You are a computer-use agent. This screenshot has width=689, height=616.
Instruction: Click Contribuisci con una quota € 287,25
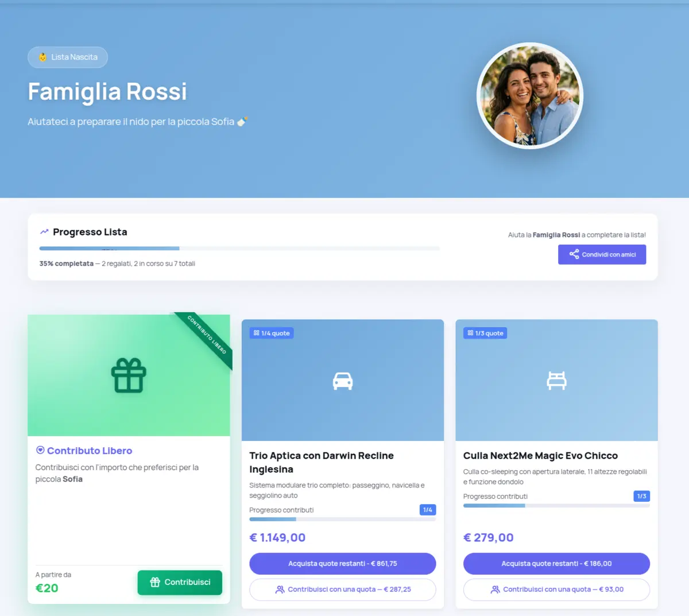click(343, 590)
